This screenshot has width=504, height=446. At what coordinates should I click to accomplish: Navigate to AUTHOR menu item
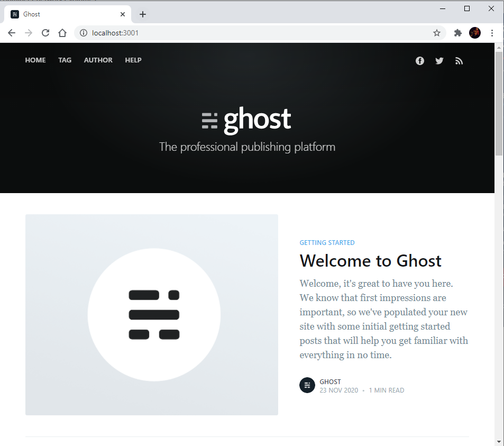point(98,60)
